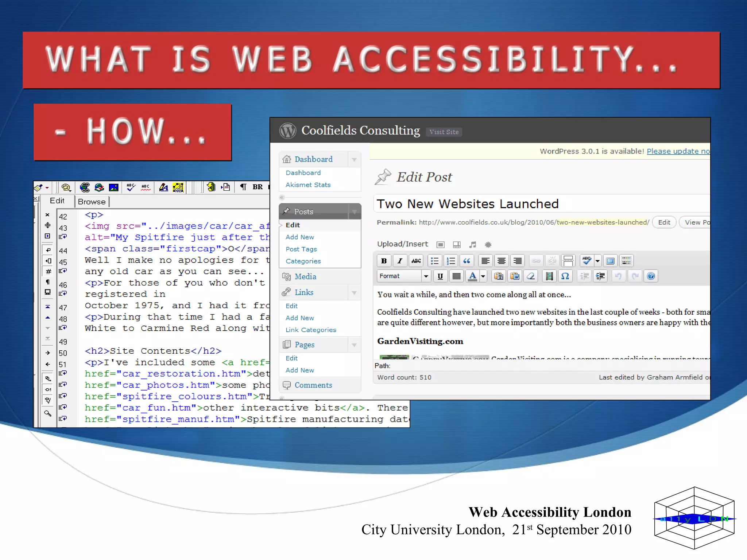747x560 pixels.
Task: Apply strikethrough formatting in WordPress editor
Action: 416,261
